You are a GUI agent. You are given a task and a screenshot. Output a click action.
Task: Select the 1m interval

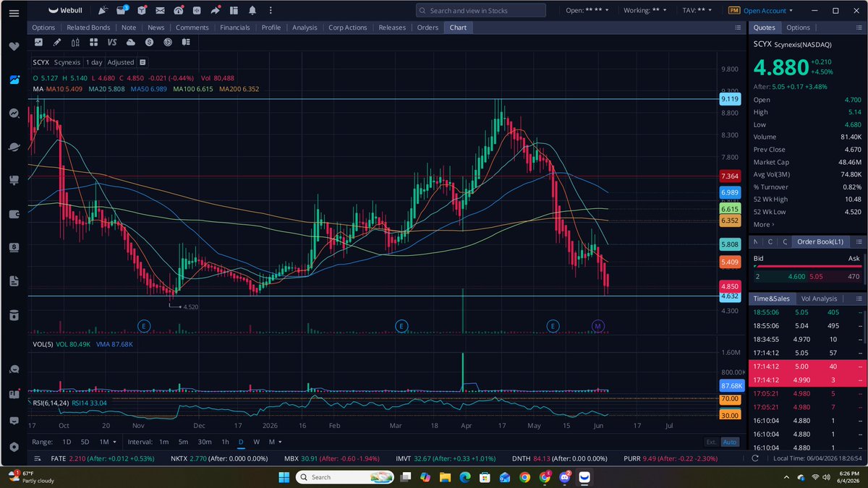click(x=163, y=442)
